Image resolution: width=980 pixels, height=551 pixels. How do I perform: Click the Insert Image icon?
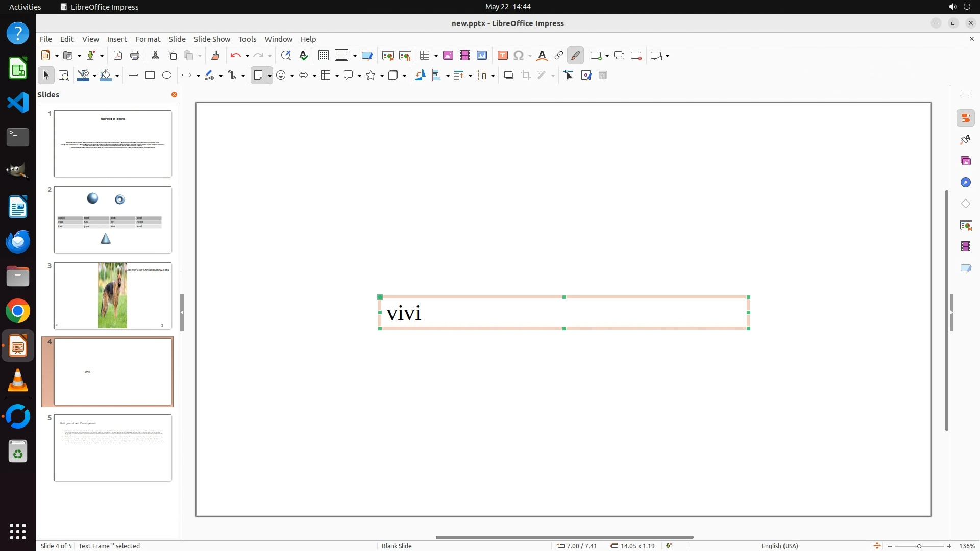[x=448, y=56]
